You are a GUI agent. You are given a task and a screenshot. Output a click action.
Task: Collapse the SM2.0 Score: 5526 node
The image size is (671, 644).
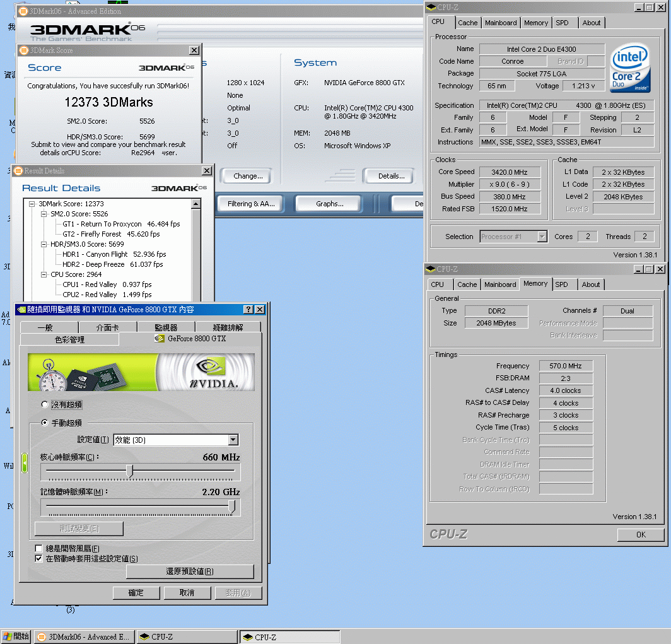[x=44, y=214]
